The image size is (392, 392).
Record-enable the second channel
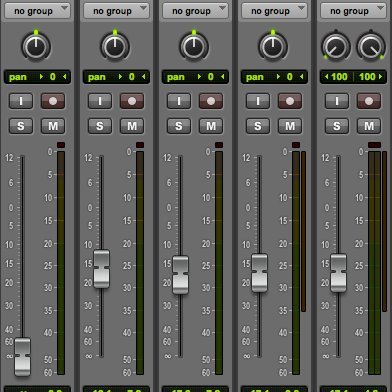pyautogui.click(x=132, y=101)
